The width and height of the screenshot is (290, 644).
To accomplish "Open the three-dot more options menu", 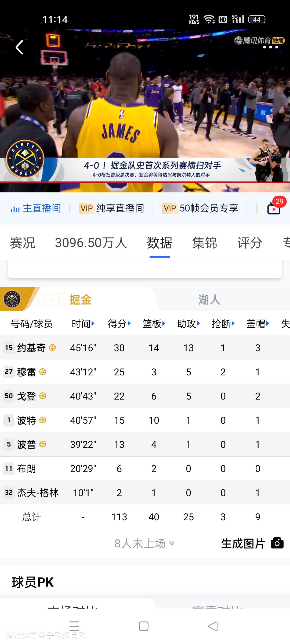I will coord(270,47).
